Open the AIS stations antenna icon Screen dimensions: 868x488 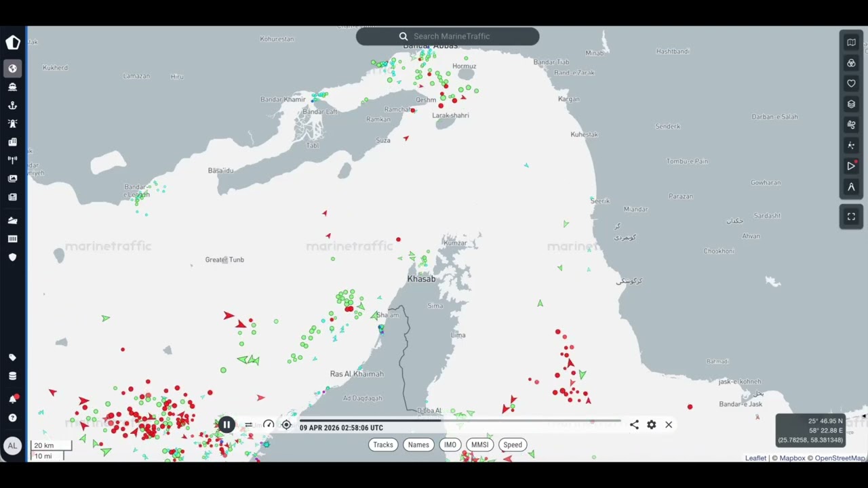[12, 160]
